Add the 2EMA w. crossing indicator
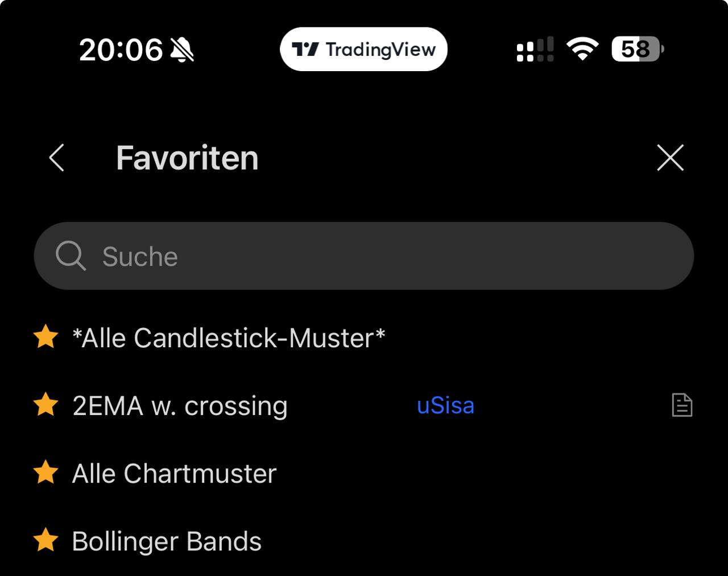This screenshot has height=576, width=728. [180, 406]
